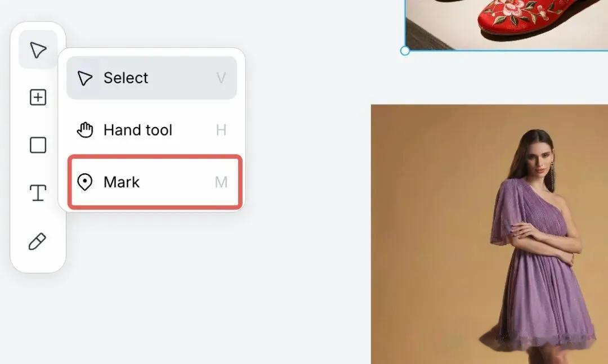Image resolution: width=608 pixels, height=364 pixels.
Task: Select the woman in purple dress photo
Action: pyautogui.click(x=489, y=234)
